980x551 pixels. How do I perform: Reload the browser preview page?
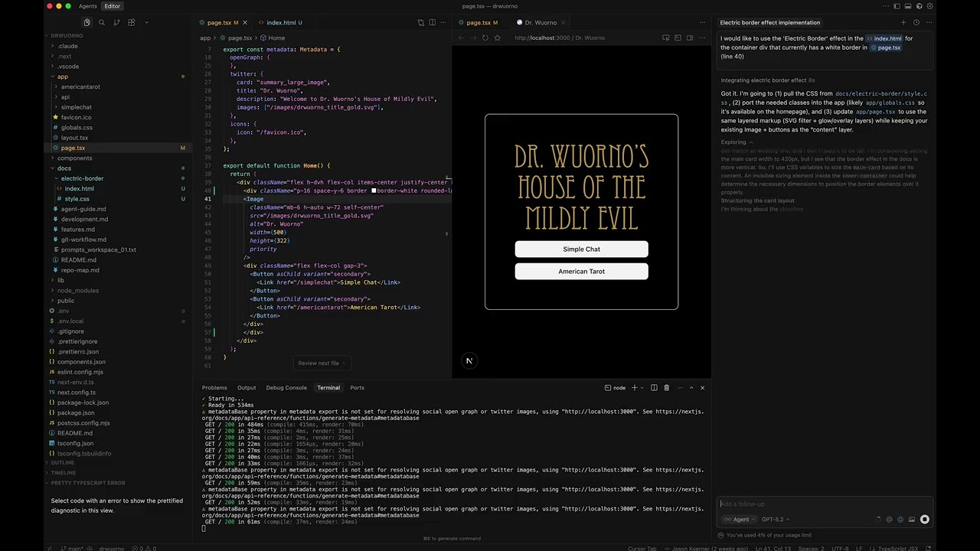point(485,37)
